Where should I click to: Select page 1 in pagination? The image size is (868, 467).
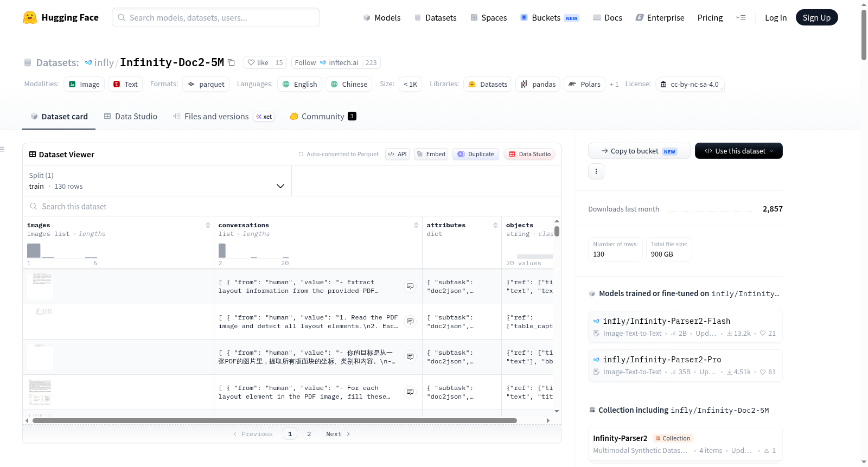point(290,434)
